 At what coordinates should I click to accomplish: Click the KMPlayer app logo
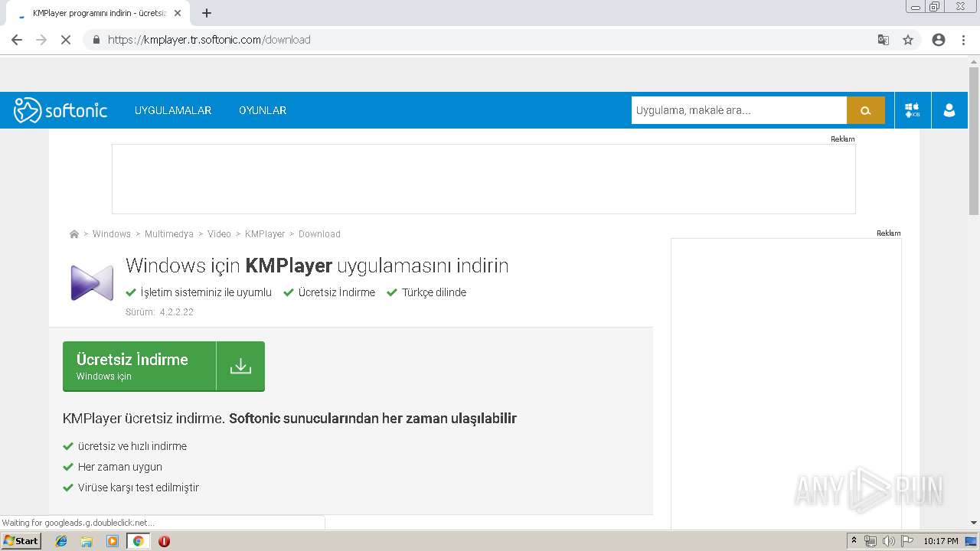click(x=92, y=282)
